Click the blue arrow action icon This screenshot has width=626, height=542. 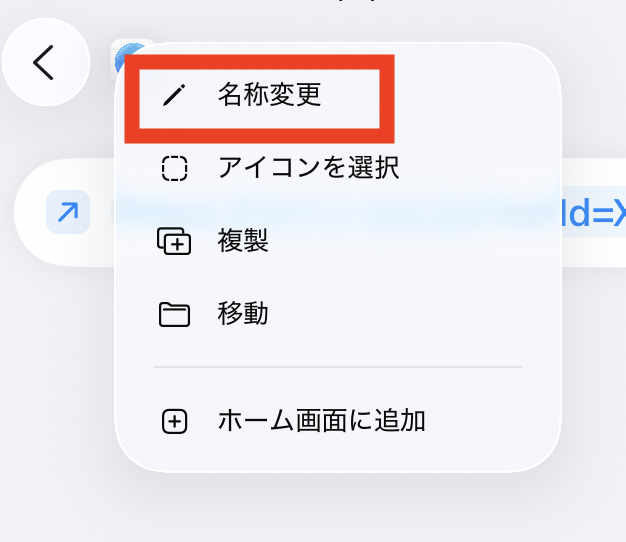click(x=68, y=212)
